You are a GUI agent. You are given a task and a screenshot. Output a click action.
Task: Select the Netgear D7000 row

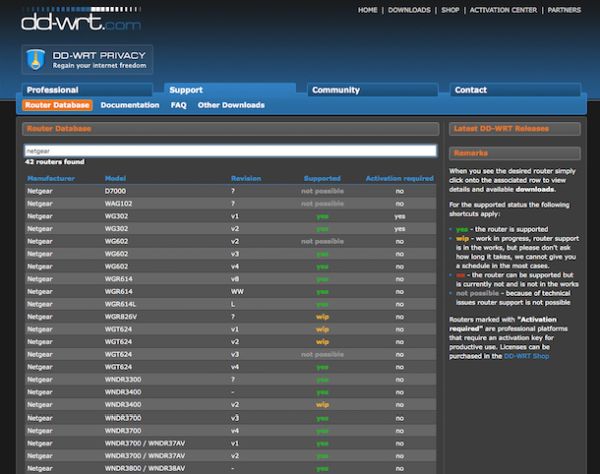230,191
